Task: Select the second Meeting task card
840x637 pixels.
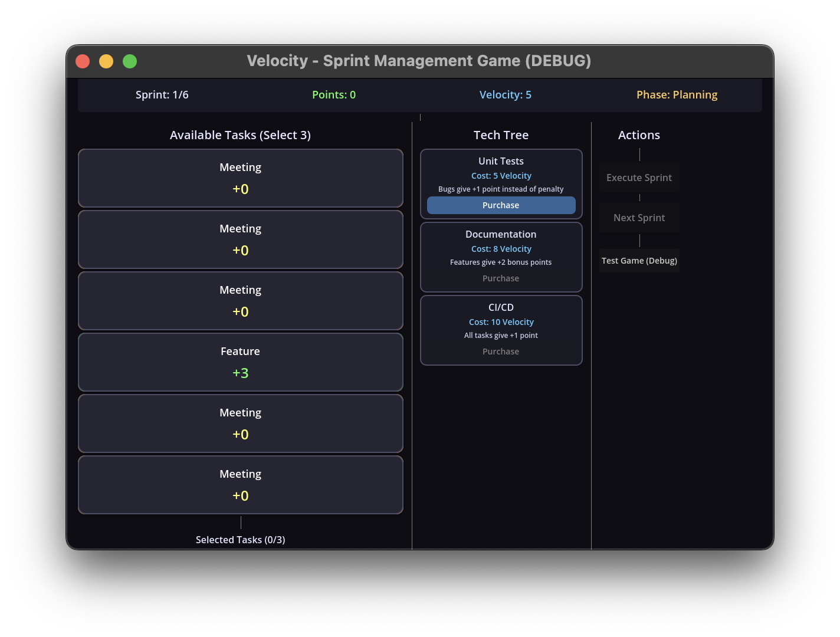Action: 240,239
